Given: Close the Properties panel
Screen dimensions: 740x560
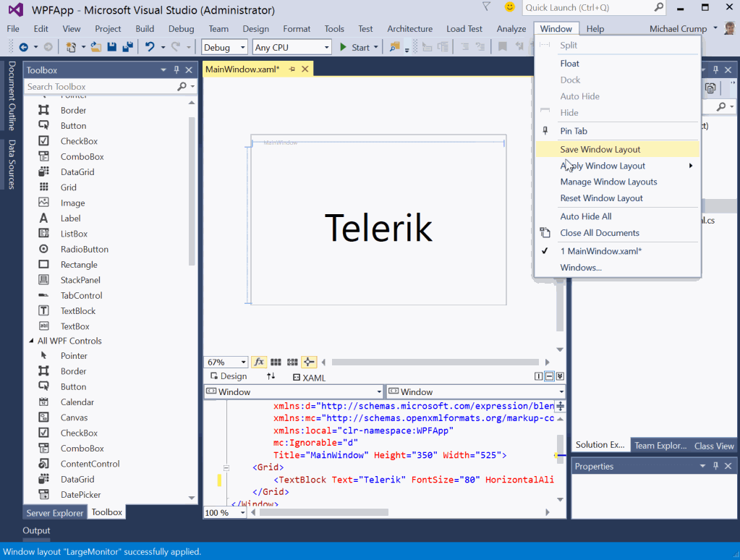Looking at the screenshot, I should tap(728, 466).
